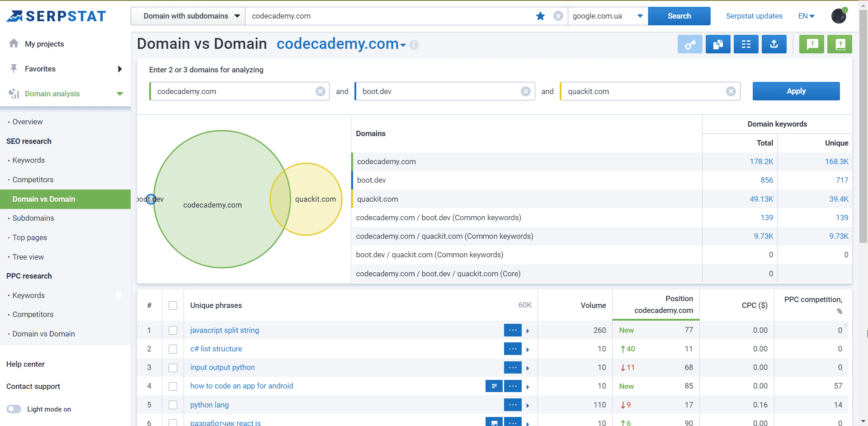Viewport: 868px width, 426px height.
Task: Check the box for c# list structure row
Action: point(173,349)
